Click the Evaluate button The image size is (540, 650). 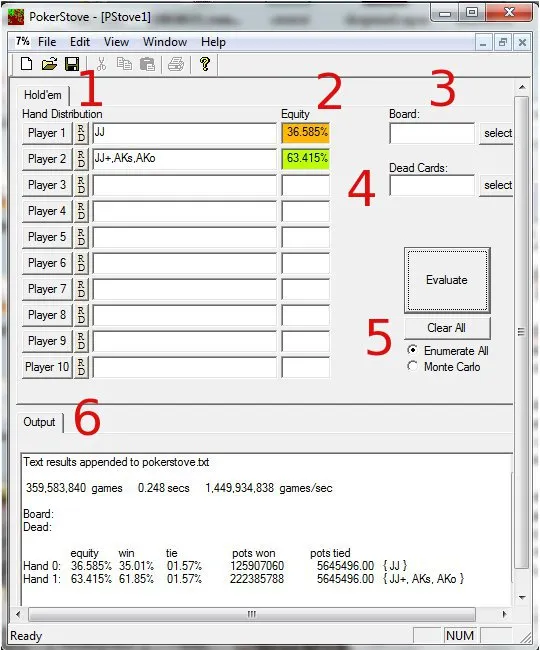(447, 280)
